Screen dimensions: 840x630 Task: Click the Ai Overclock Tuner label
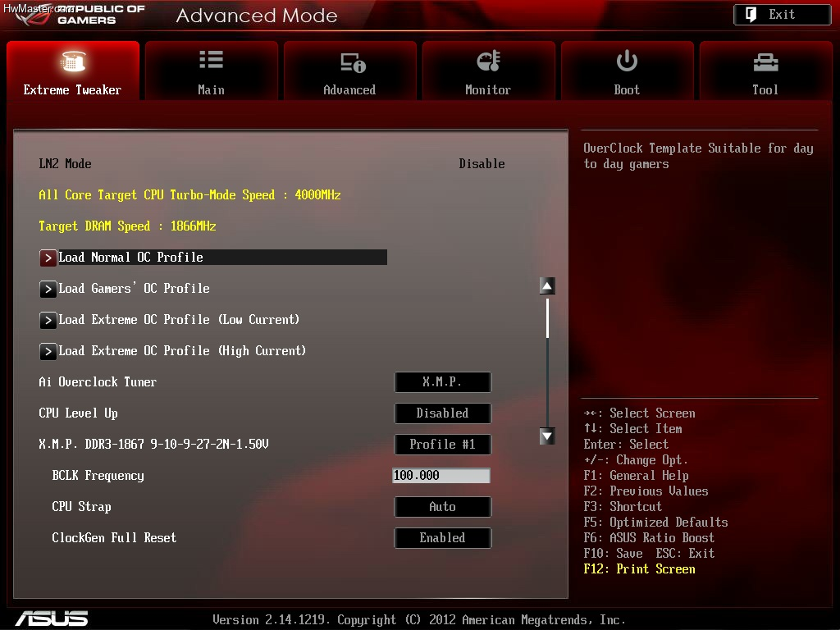pos(98,382)
